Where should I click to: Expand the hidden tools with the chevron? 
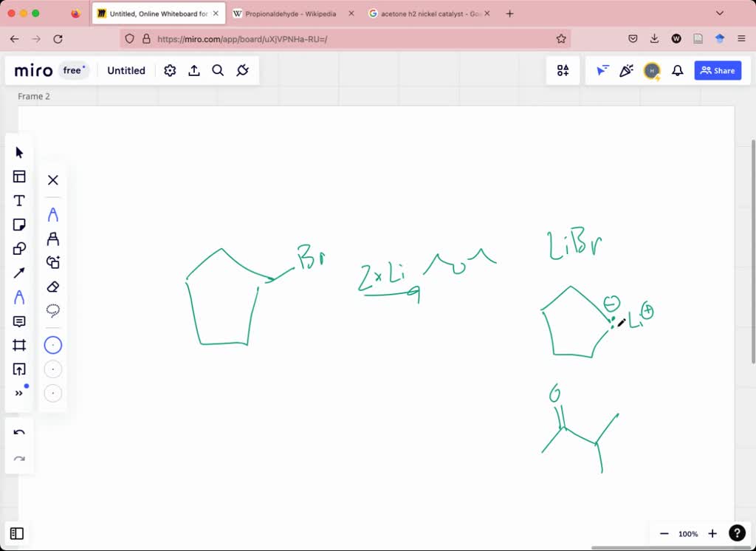[x=18, y=392]
